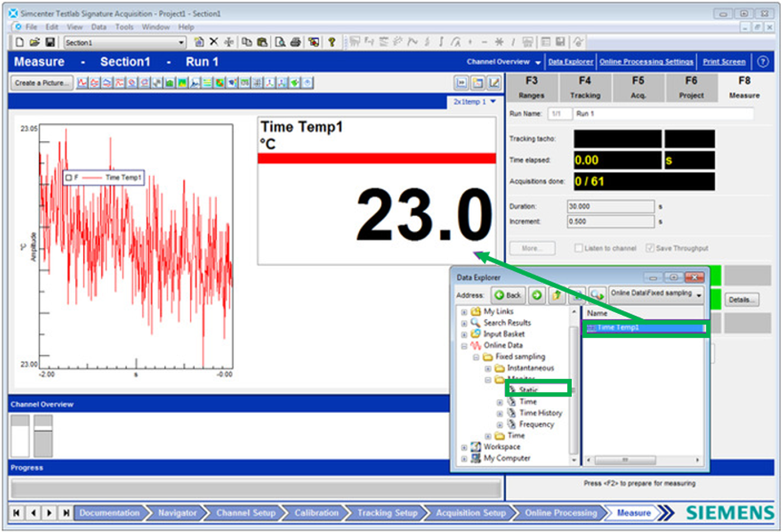
Task: Switch to the F4 Tracking tab
Action: (x=585, y=88)
